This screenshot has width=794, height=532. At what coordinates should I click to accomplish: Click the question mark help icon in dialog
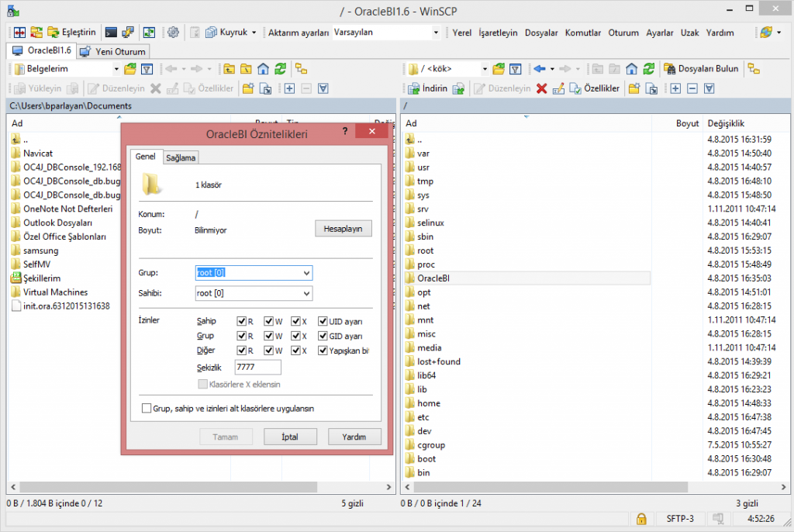pos(345,131)
